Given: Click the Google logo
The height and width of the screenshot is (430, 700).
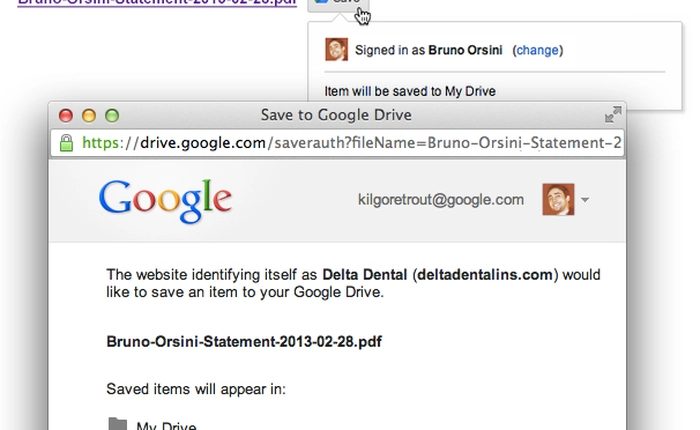Looking at the screenshot, I should pos(165,200).
